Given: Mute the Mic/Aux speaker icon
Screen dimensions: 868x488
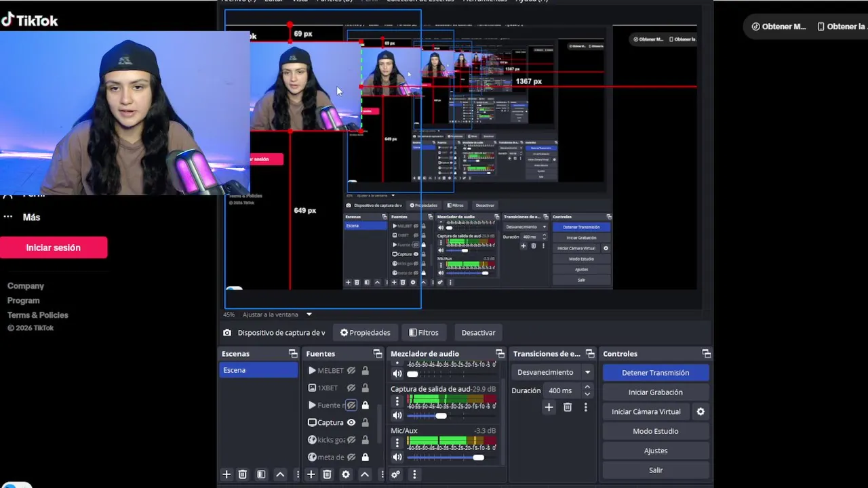Looking at the screenshot, I should [x=397, y=457].
